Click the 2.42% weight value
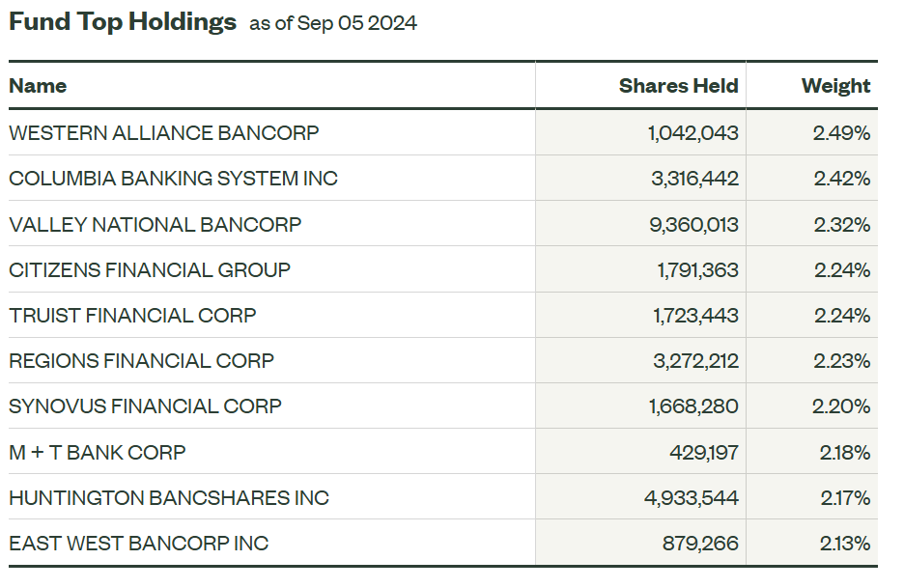 coord(841,179)
